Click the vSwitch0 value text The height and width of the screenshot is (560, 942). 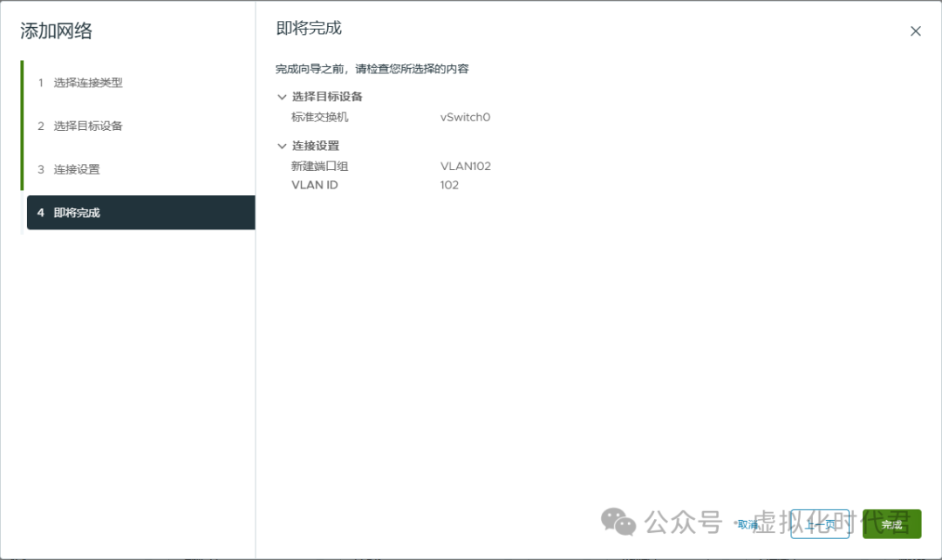(x=465, y=118)
